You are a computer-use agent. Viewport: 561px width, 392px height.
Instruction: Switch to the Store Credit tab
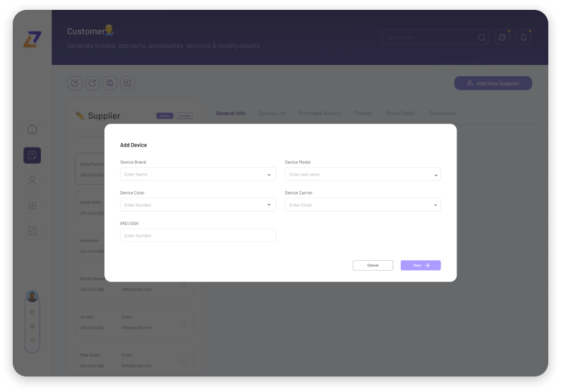point(400,114)
